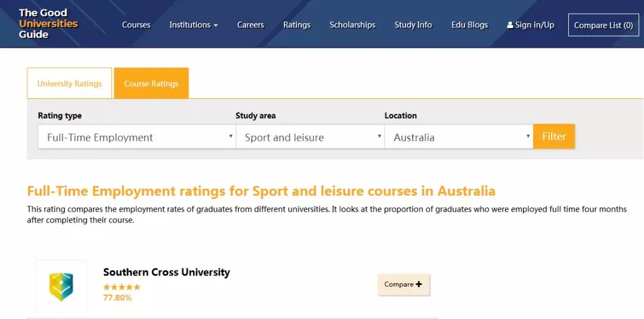Open the Study Info page

point(413,25)
